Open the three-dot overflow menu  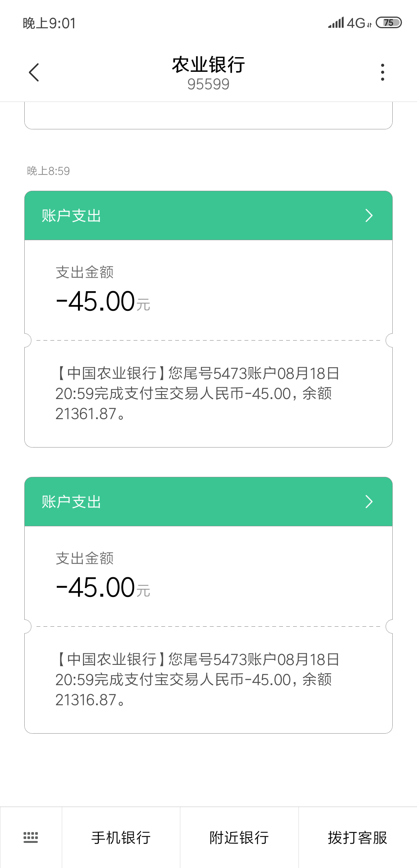click(382, 72)
